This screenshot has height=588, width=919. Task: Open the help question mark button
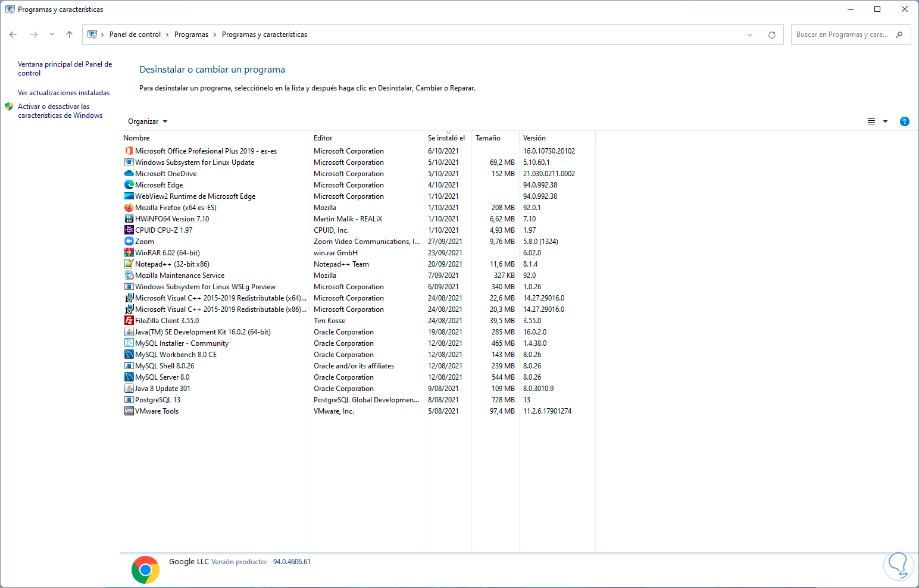pyautogui.click(x=904, y=121)
